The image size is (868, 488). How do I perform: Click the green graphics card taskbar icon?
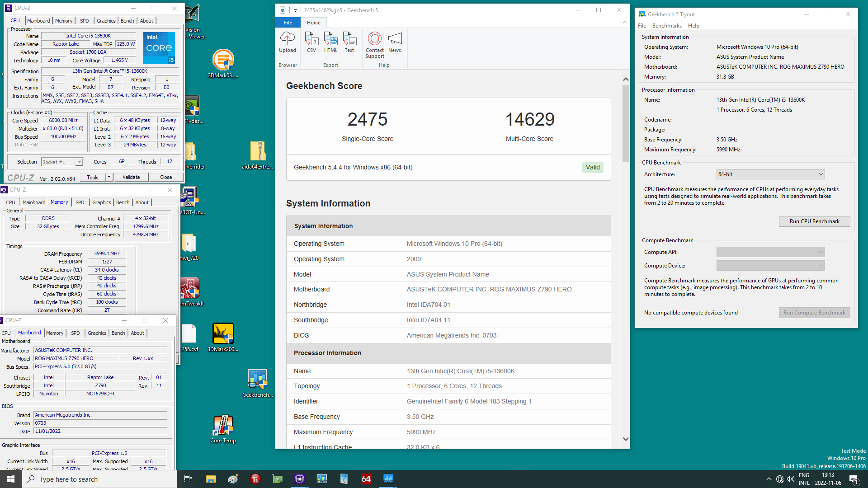tap(278, 479)
